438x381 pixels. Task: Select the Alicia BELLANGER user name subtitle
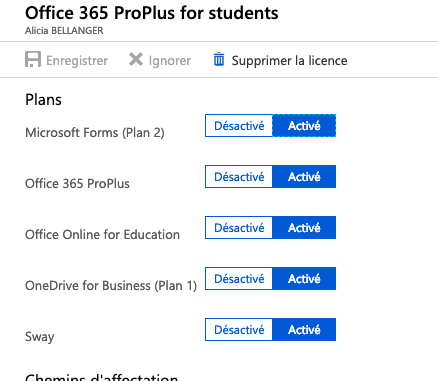click(x=64, y=31)
